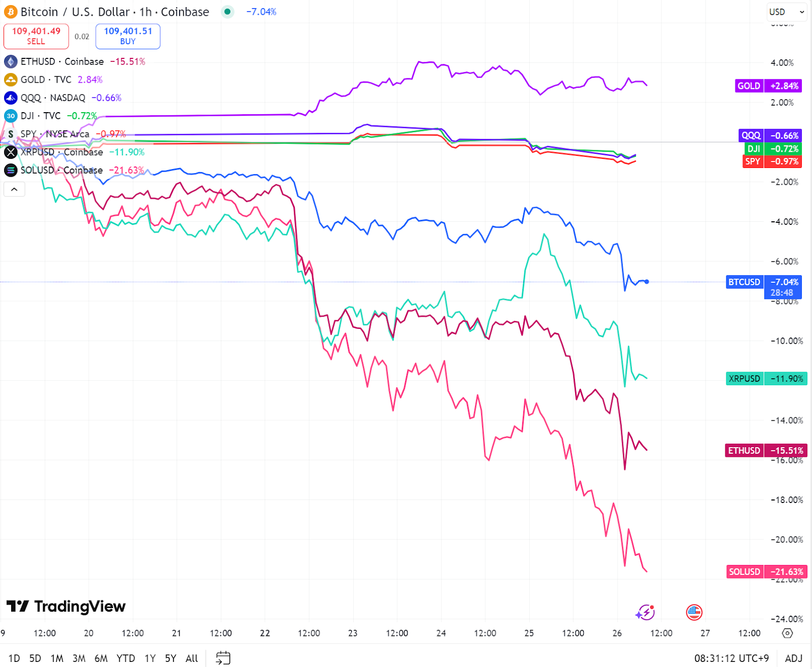The width and height of the screenshot is (812, 669).
Task: Click the red SELL price button
Action: click(36, 36)
